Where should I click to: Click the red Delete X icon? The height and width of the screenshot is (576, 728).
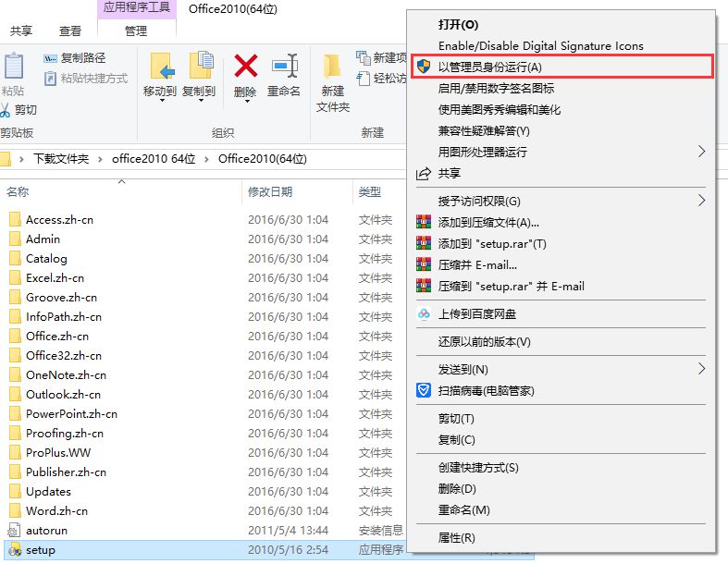(246, 66)
